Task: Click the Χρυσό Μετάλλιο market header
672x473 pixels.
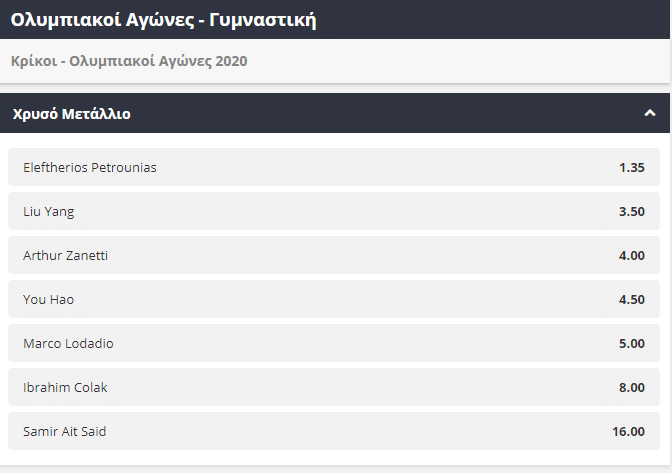Action: 335,113
